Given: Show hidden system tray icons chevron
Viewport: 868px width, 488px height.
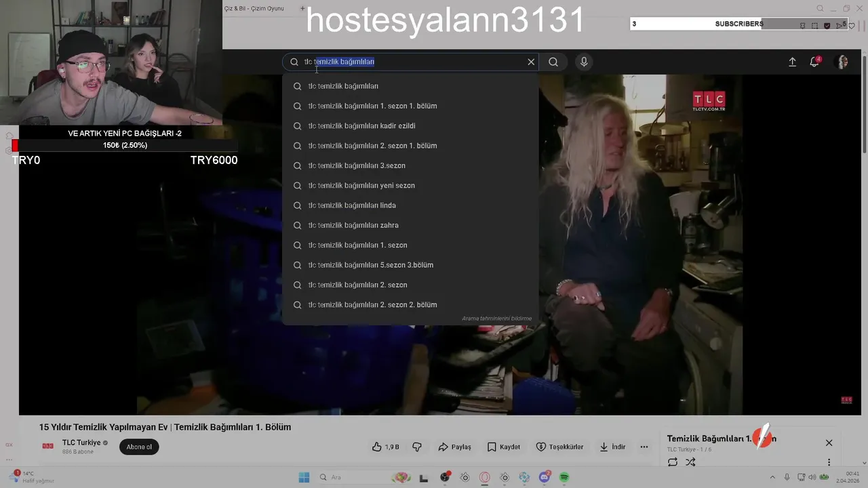Looking at the screenshot, I should 772,477.
